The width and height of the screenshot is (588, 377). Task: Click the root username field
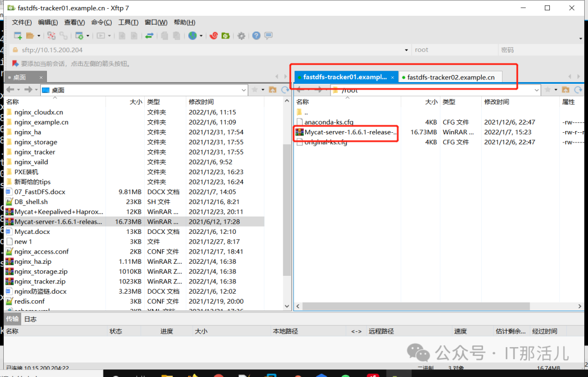pos(455,50)
